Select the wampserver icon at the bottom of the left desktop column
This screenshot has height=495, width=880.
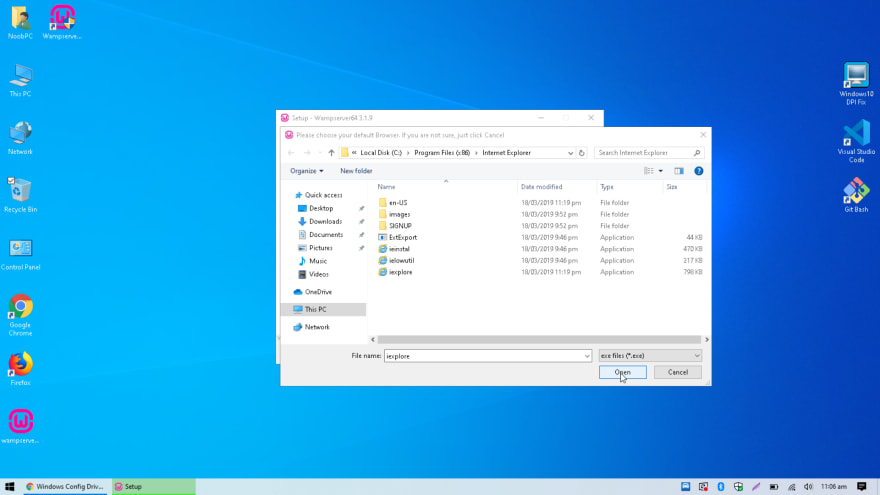[x=20, y=427]
